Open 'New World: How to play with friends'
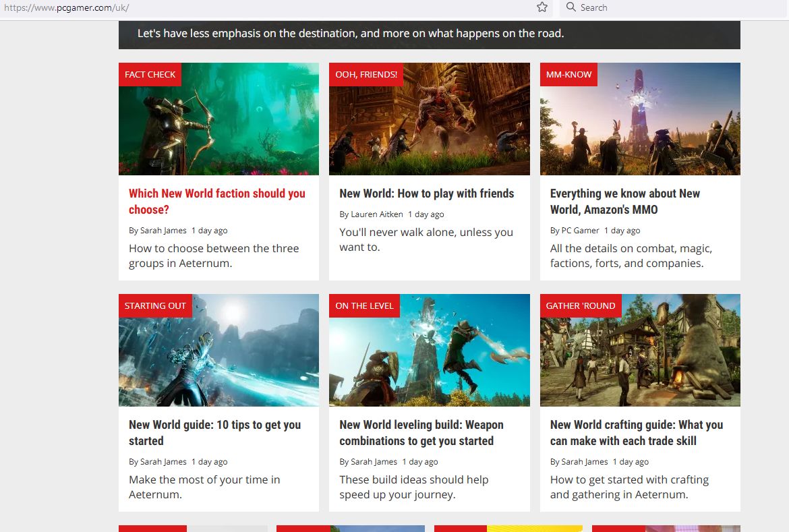This screenshot has width=789, height=532. click(427, 194)
